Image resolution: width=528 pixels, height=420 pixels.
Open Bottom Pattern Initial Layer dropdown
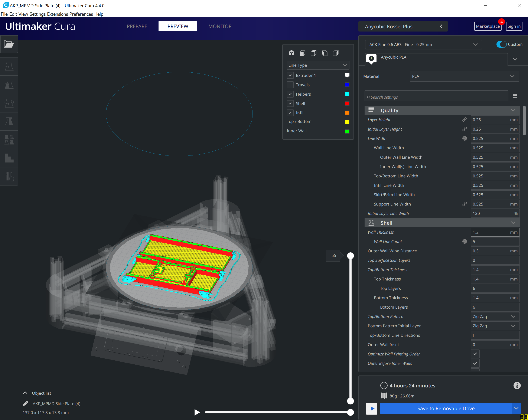point(495,326)
